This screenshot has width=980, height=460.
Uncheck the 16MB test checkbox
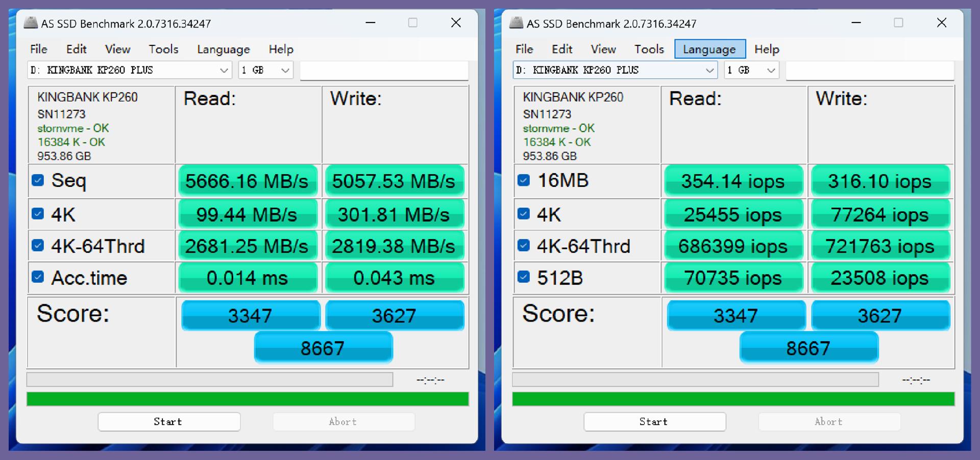[x=524, y=180]
